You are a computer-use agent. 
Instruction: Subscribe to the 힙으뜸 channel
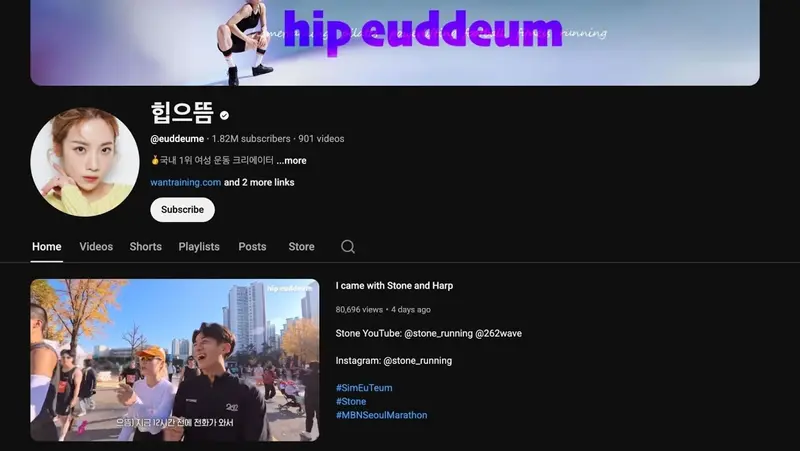click(x=182, y=210)
